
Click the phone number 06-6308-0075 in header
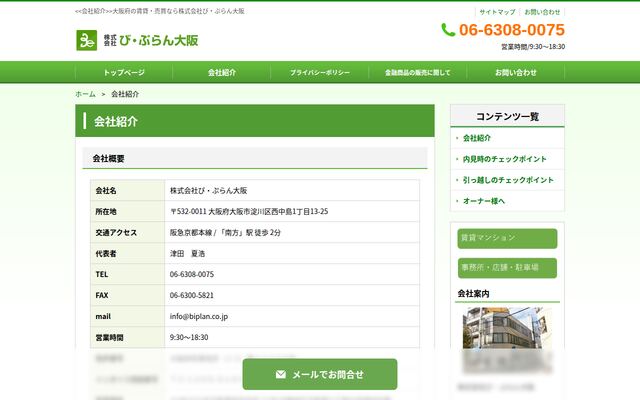point(512,30)
